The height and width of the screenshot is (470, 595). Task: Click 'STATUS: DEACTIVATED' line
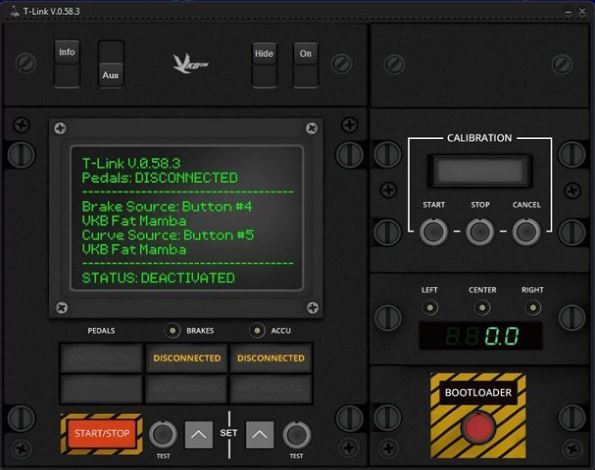158,278
